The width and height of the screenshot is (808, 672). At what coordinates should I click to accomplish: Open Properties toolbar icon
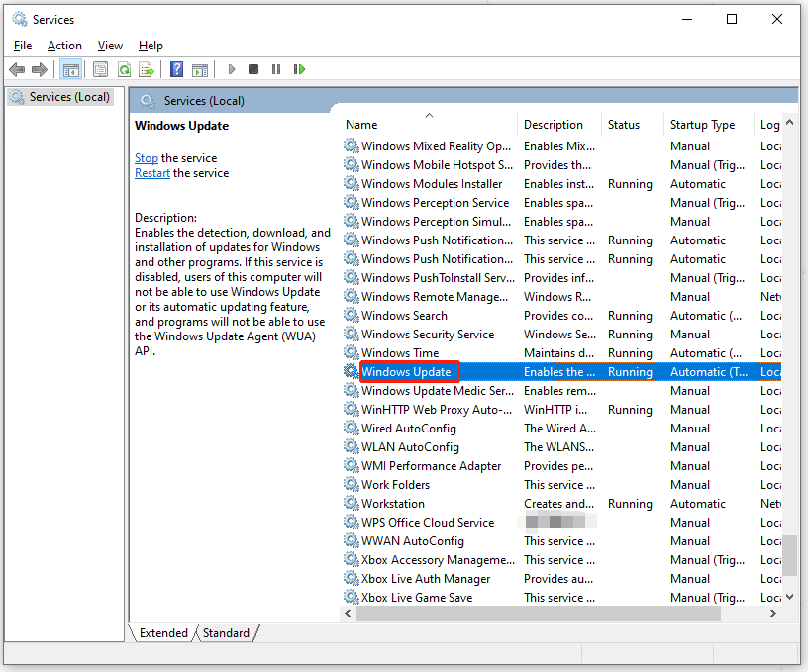[x=100, y=69]
